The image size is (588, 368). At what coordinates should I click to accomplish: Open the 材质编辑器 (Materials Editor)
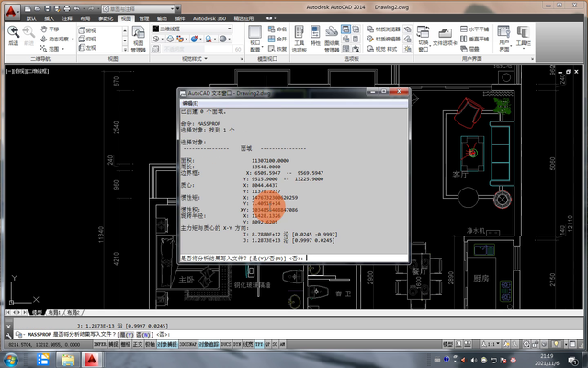(x=383, y=39)
